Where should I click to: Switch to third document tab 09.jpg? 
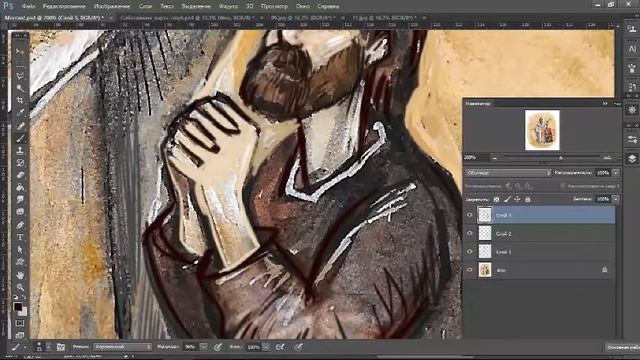(x=302, y=18)
